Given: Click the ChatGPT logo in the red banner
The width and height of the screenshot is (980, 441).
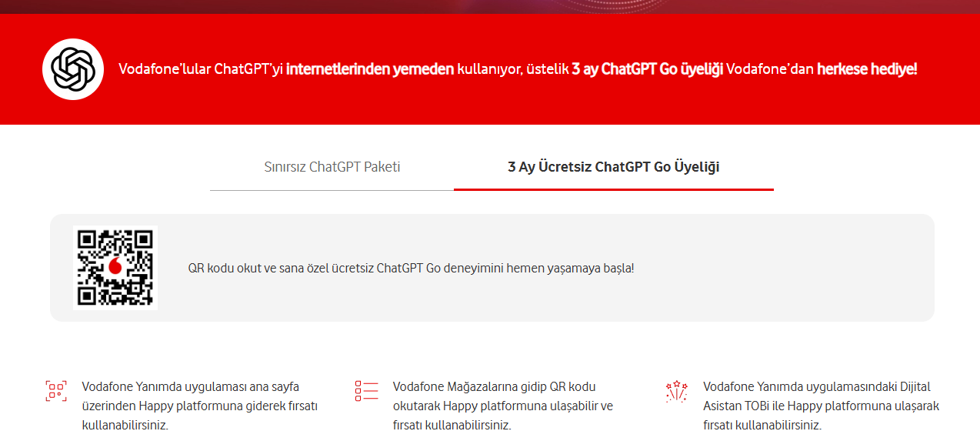Looking at the screenshot, I should coord(73,69).
